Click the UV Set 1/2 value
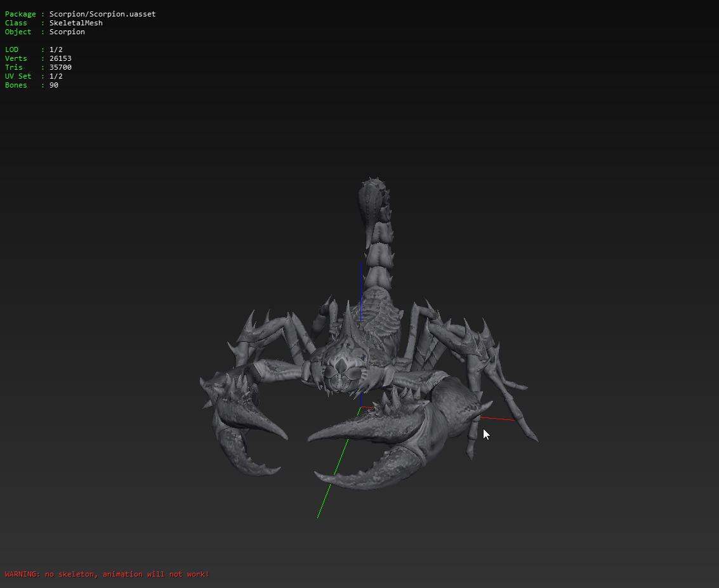 pos(56,76)
